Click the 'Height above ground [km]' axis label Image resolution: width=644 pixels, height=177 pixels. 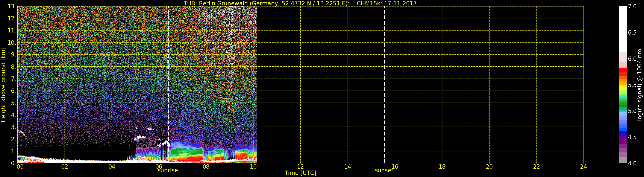click(x=3, y=85)
